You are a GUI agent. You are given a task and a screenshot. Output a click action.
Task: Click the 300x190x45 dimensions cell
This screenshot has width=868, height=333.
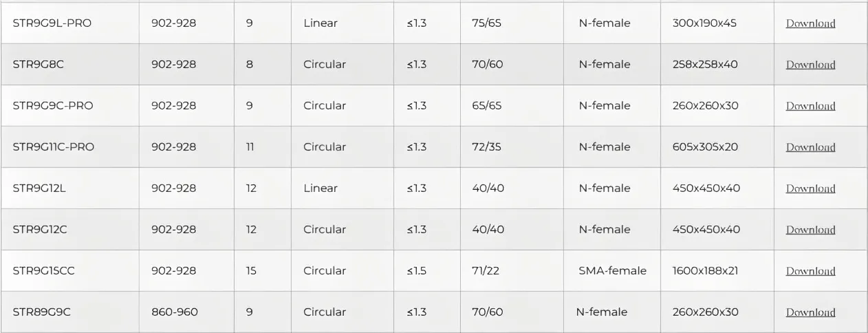coord(704,23)
